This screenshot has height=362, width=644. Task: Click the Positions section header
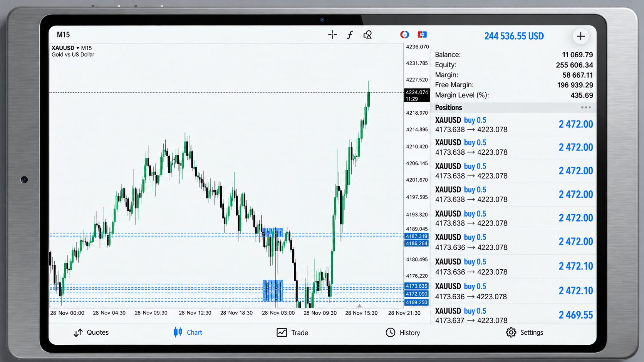(x=514, y=107)
